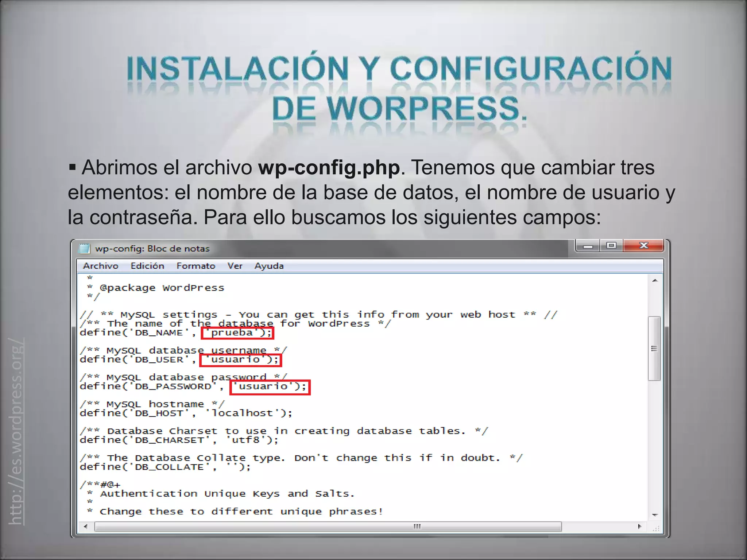Click 'Authentication Unique Keys and Salts' line

[221, 494]
